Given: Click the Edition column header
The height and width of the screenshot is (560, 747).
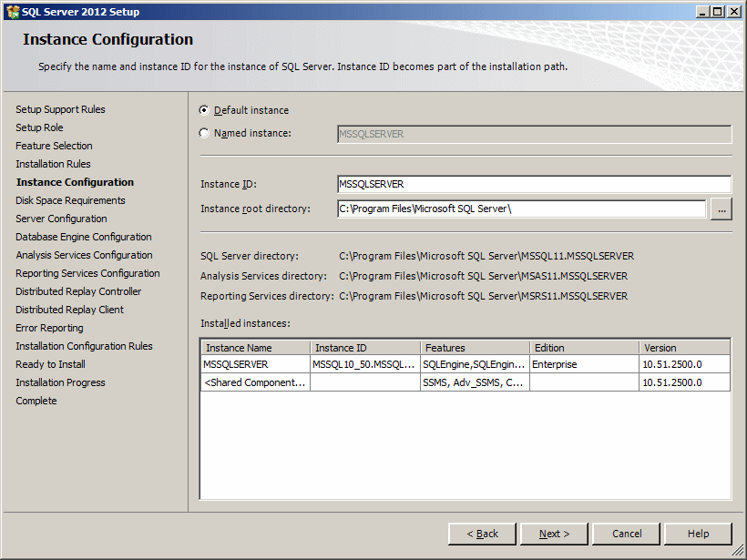Looking at the screenshot, I should (585, 348).
